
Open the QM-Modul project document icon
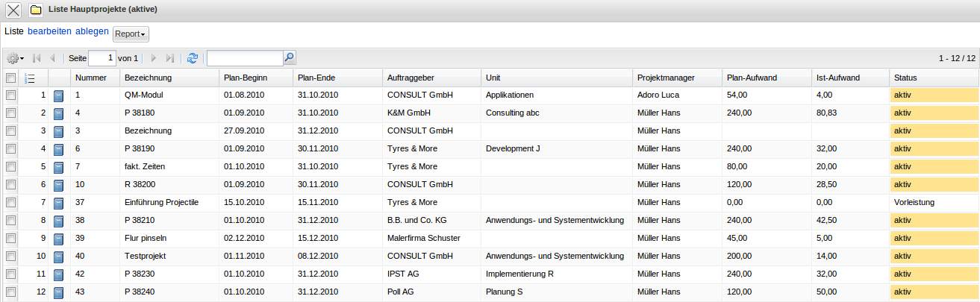pos(59,96)
